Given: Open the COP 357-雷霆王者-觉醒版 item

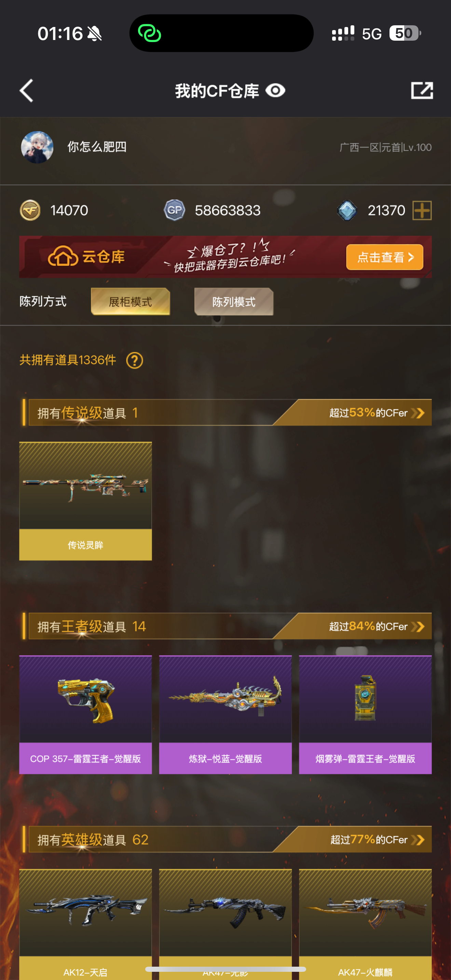Looking at the screenshot, I should pyautogui.click(x=85, y=714).
